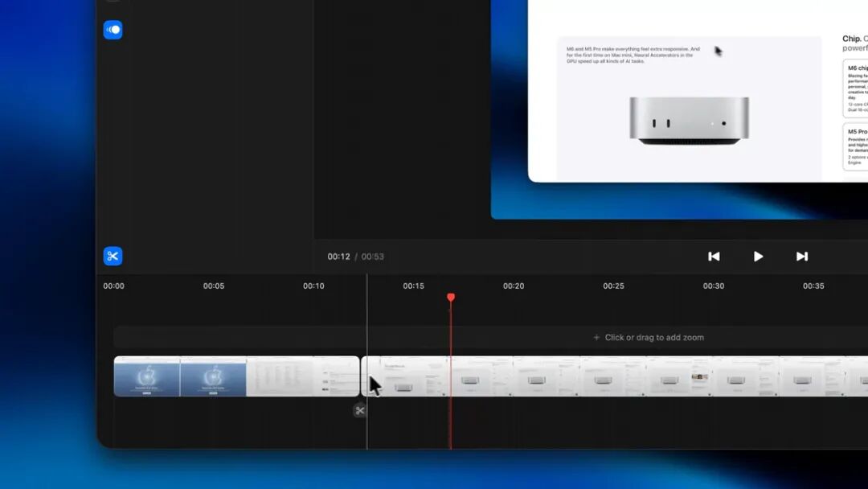Select the M5 Pro card in the preview
Screen dimensions: 868x489
855,146
